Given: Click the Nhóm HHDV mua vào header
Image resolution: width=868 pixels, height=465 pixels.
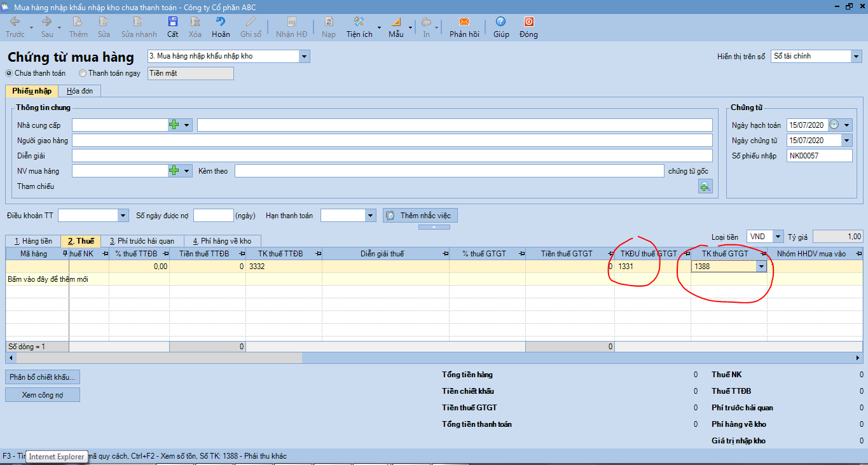Looking at the screenshot, I should pyautogui.click(x=815, y=254).
